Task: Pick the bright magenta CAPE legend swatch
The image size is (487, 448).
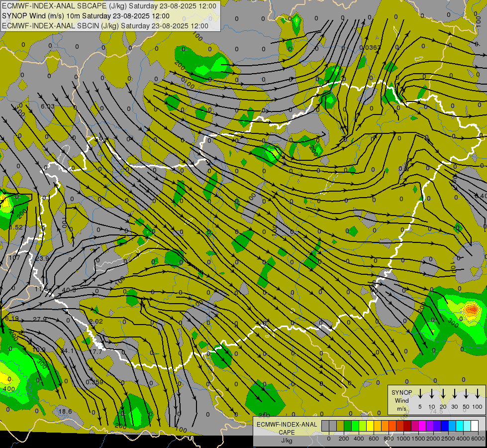Action: click(x=422, y=426)
